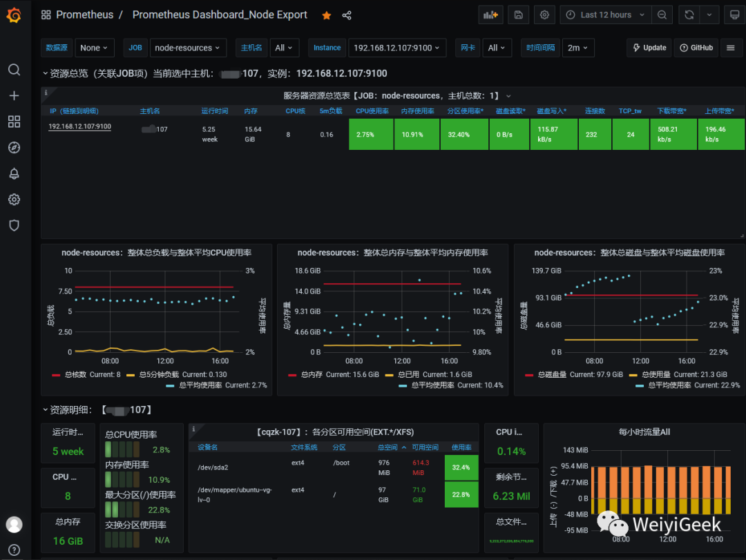Click the 32.40% partition usage cell
Viewport: 746px width, 560px height.
(464, 135)
